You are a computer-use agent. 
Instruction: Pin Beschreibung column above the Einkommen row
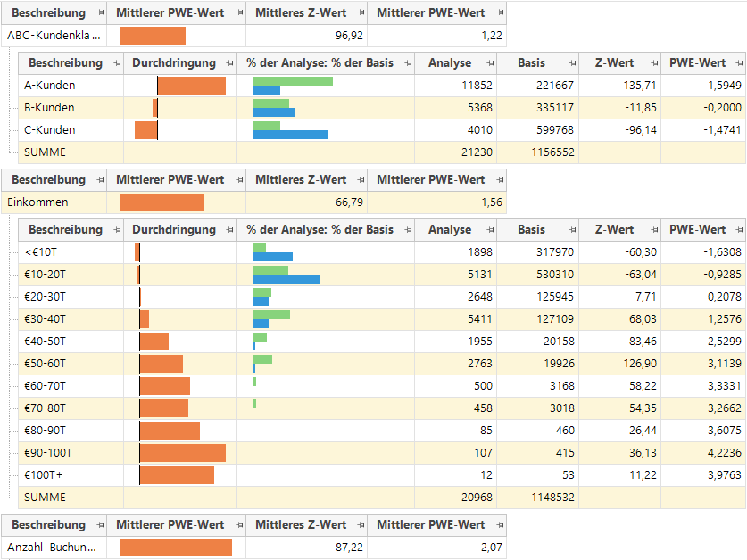100,180
